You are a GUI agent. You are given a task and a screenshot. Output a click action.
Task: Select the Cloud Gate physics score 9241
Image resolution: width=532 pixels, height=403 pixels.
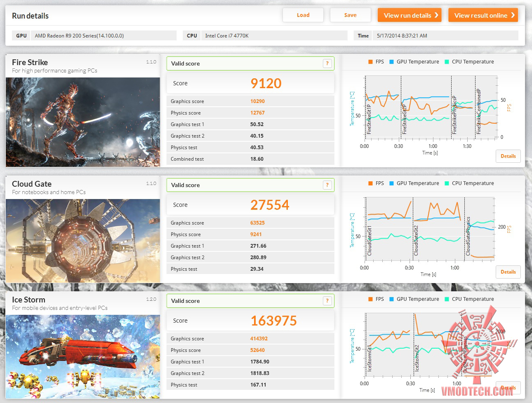[x=256, y=234]
